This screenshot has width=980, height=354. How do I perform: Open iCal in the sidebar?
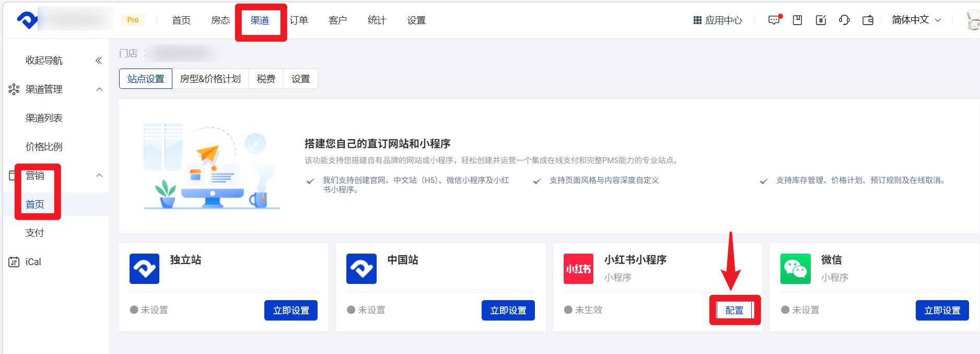33,262
